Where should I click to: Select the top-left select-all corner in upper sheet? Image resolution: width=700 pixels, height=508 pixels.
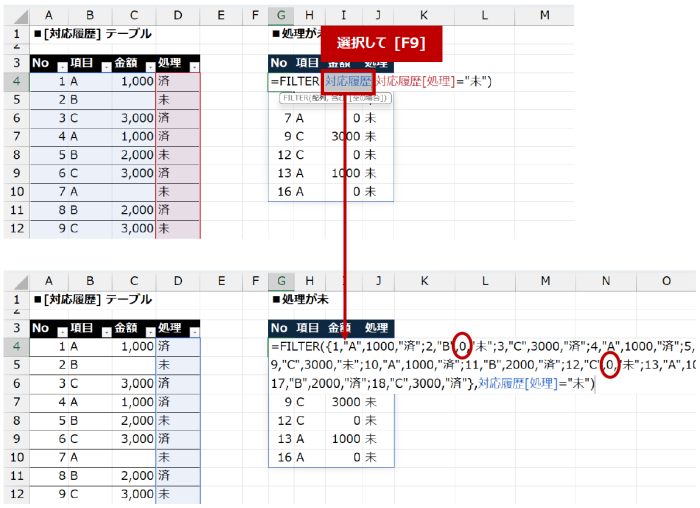click(x=13, y=15)
